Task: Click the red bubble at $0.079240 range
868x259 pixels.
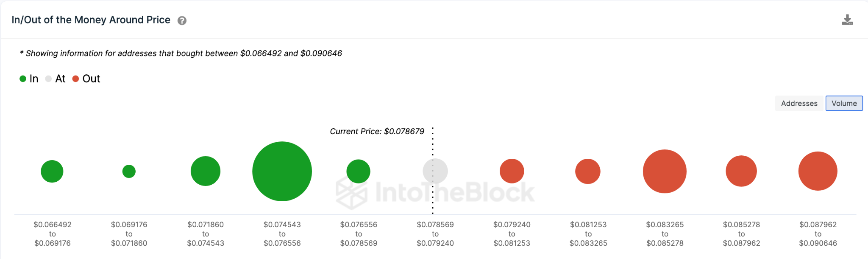Action: [512, 171]
